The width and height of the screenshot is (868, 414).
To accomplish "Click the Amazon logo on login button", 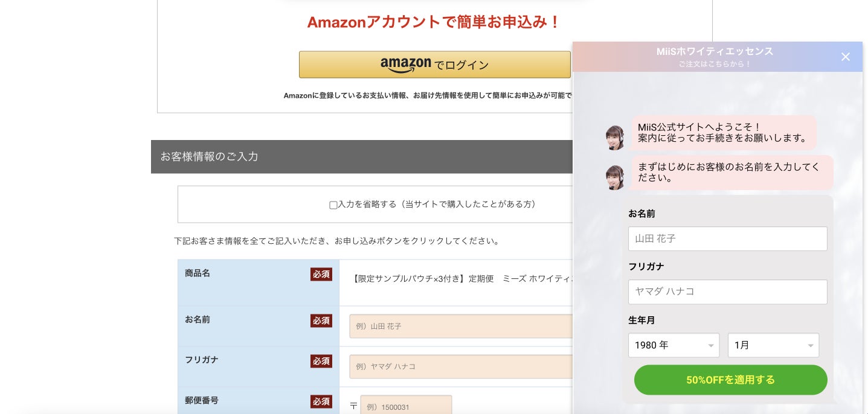I will 405,64.
